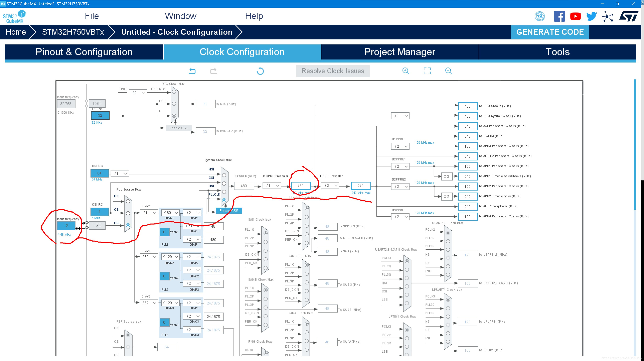Open the DIVM2 /32 dropdown

[x=149, y=257]
